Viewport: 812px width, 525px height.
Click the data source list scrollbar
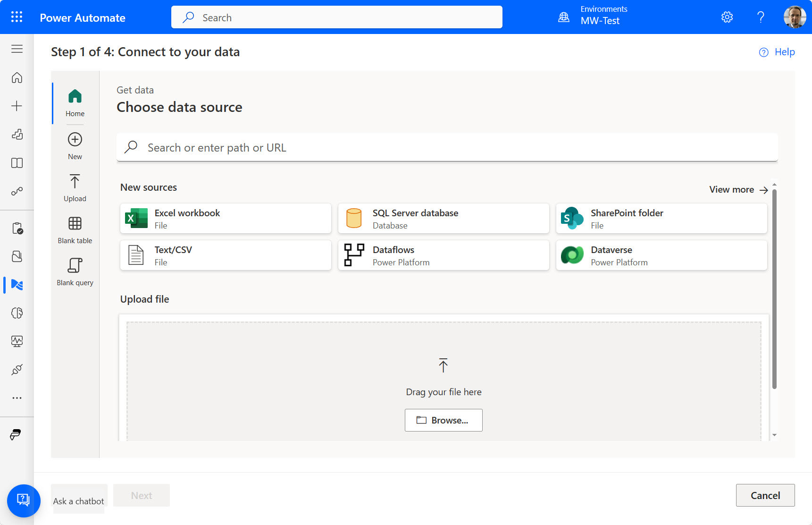774,288
